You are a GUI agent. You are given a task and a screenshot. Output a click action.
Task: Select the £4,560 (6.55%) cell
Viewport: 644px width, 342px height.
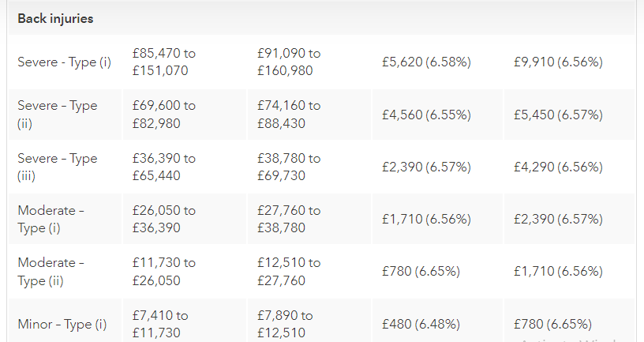click(x=426, y=115)
